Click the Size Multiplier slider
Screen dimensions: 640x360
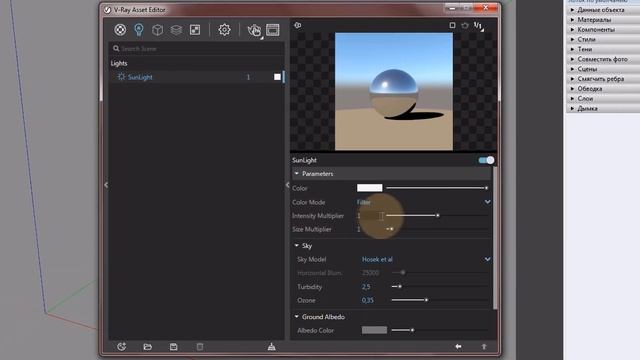[437, 229]
